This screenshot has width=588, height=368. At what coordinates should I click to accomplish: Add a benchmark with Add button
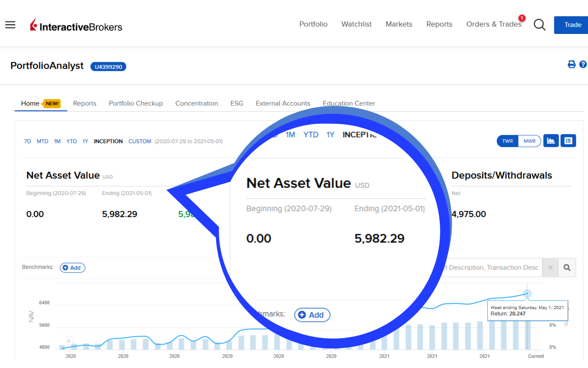point(72,268)
